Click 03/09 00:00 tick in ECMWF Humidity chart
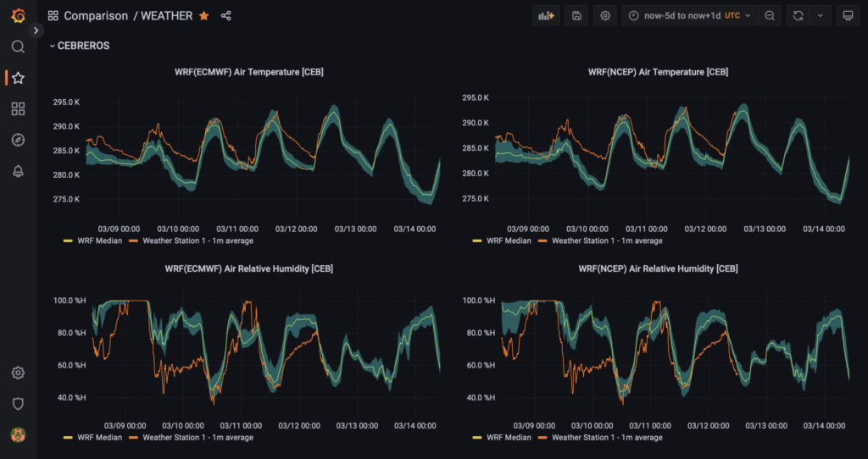This screenshot has width=868, height=459. [x=125, y=426]
